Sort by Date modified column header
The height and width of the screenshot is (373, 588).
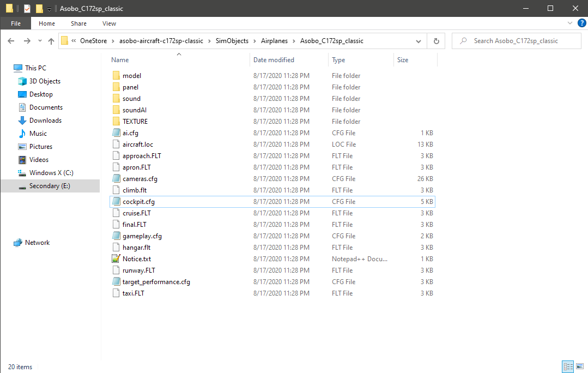coord(274,59)
